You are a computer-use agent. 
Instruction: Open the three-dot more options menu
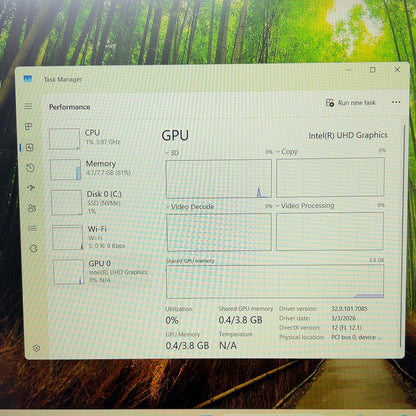[x=396, y=102]
